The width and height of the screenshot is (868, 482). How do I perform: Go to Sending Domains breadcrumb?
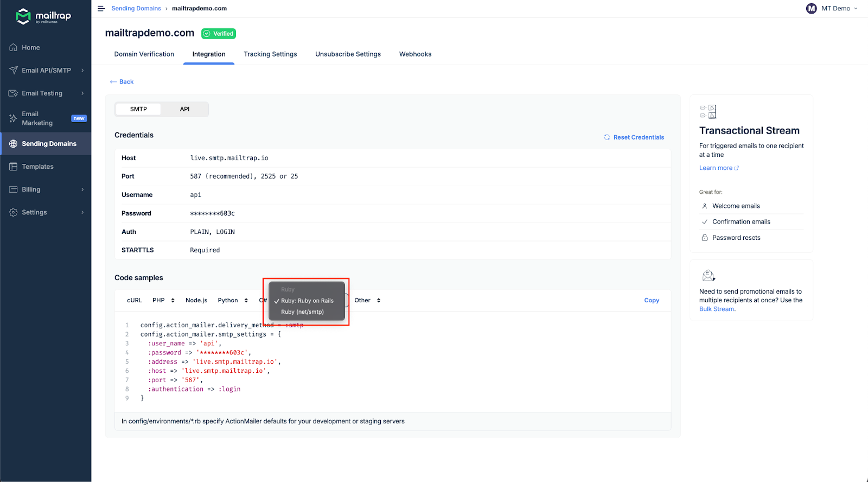click(136, 9)
